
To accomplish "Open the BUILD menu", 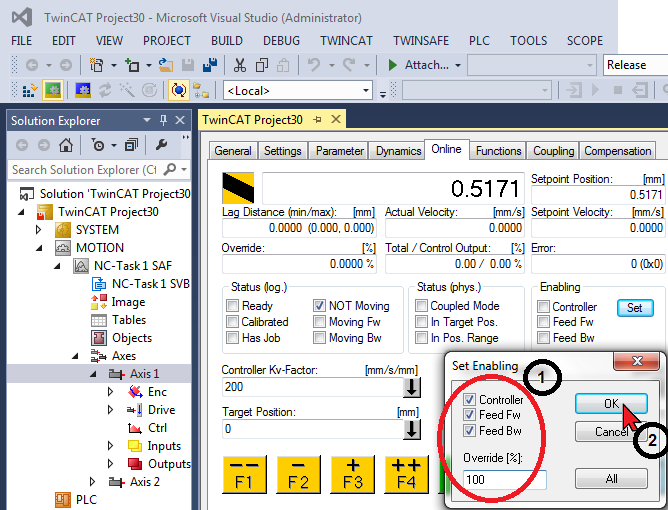I will [x=227, y=41].
